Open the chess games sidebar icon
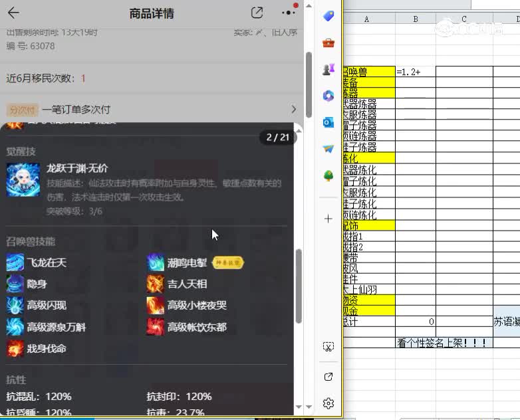 (x=328, y=69)
